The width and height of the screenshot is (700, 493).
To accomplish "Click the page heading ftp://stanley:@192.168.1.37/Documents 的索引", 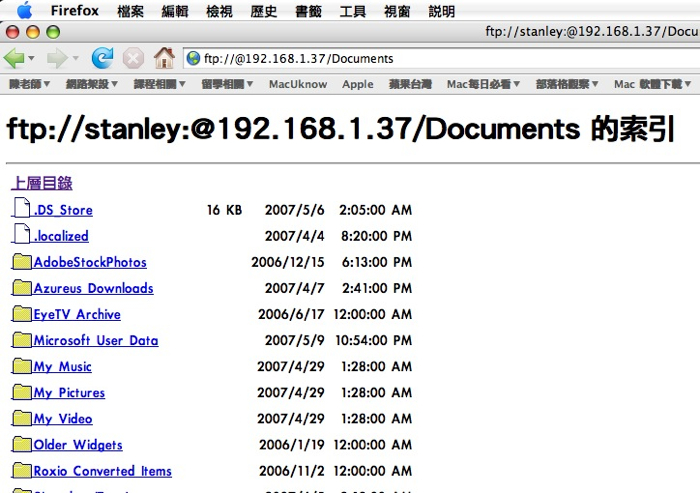I will click(340, 129).
